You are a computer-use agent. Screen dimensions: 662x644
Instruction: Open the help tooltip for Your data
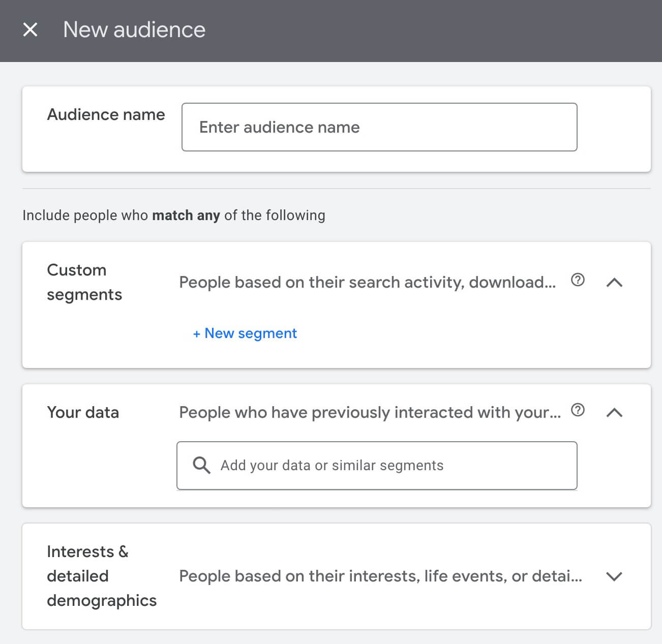(578, 410)
